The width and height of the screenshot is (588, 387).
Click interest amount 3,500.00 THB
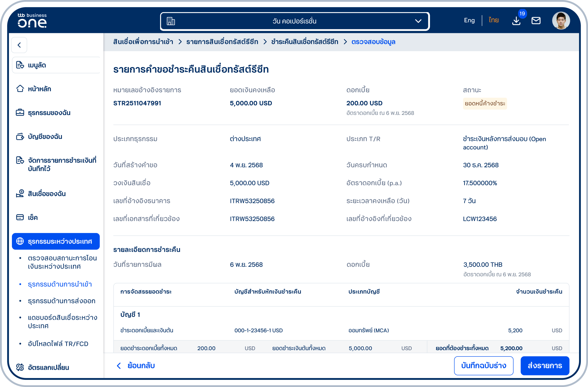(x=483, y=264)
